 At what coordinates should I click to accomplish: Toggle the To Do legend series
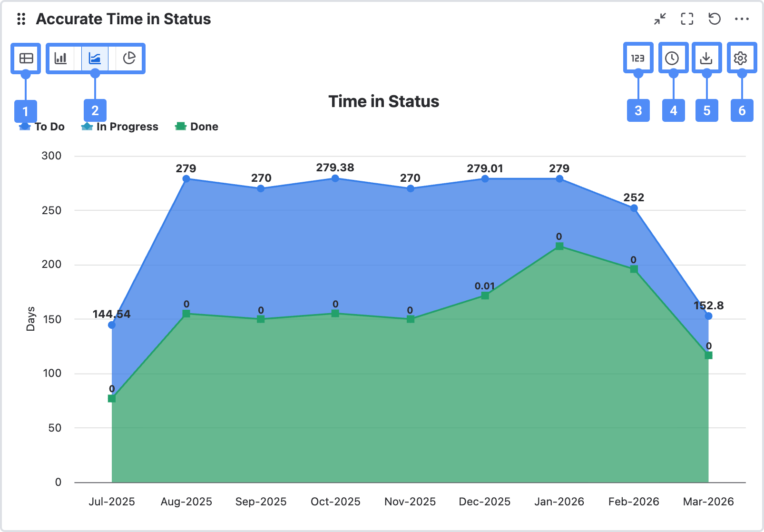coord(42,127)
